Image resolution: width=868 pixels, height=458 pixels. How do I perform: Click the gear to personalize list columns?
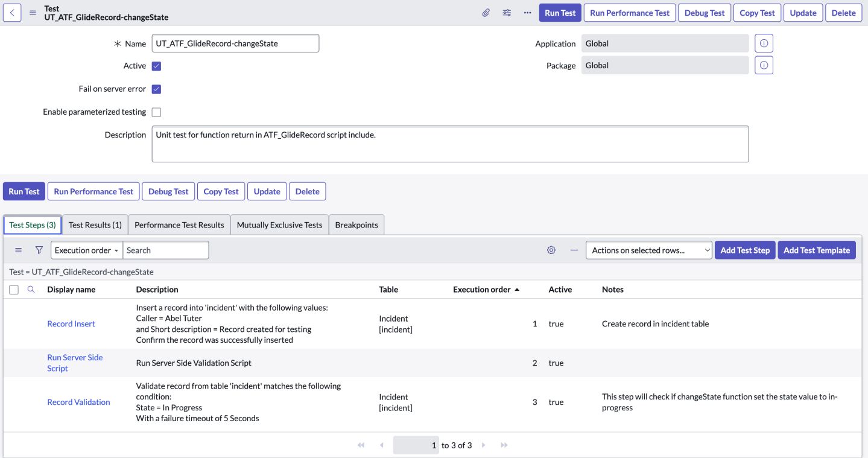click(551, 250)
